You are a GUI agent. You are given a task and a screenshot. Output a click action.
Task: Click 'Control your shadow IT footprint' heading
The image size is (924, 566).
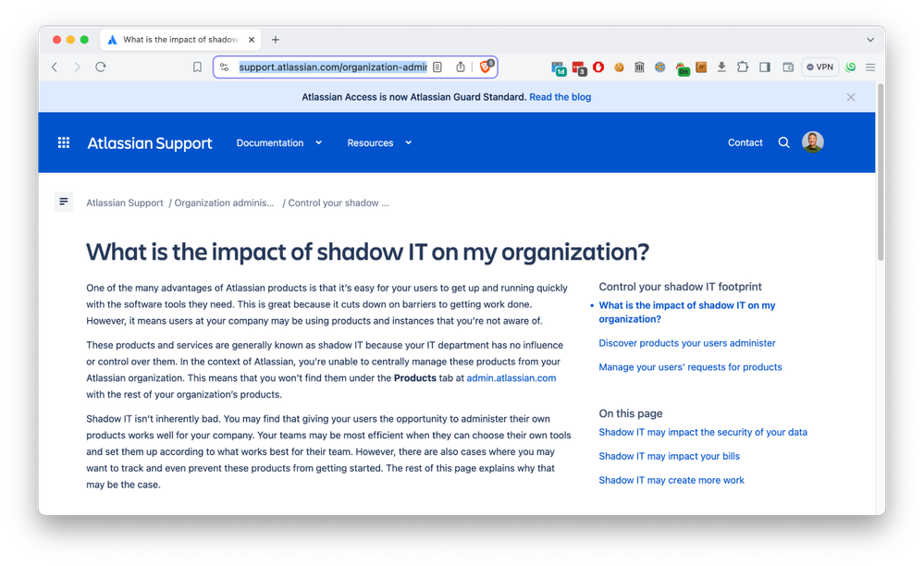[680, 287]
